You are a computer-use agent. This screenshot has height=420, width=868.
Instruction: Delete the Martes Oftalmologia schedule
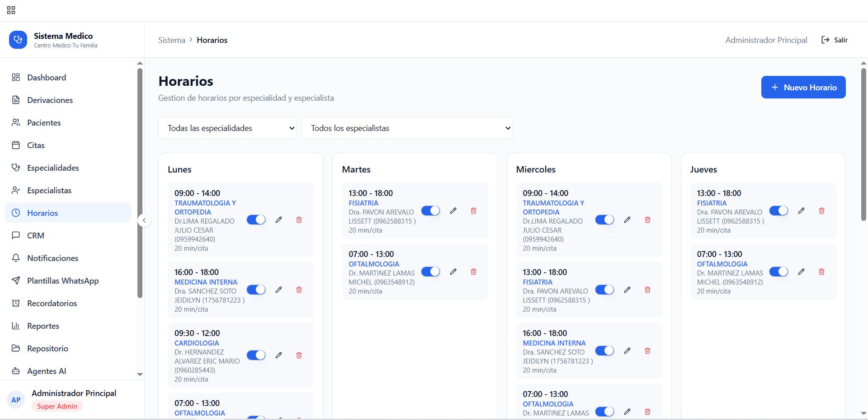point(473,272)
